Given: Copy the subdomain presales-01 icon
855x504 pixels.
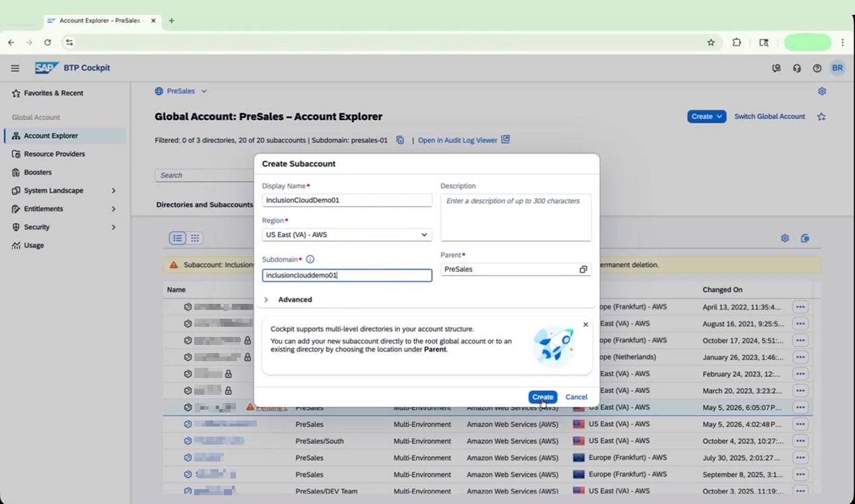Looking at the screenshot, I should pyautogui.click(x=400, y=140).
